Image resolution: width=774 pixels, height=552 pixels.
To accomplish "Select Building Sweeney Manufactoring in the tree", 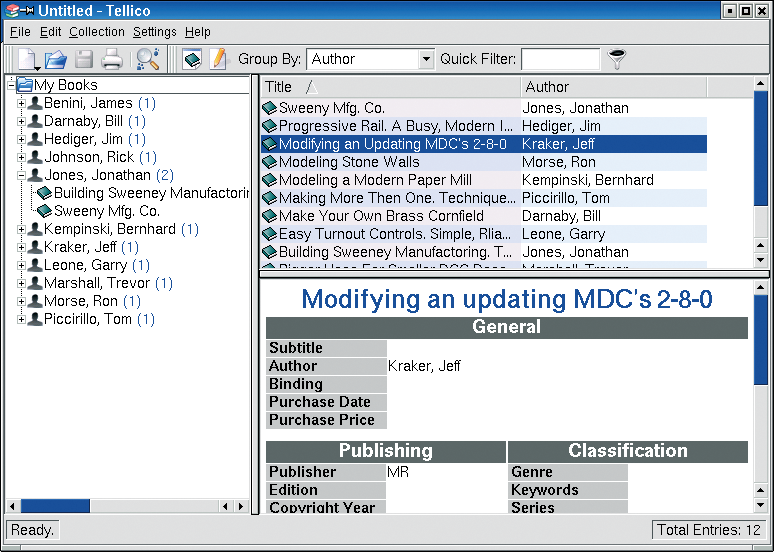I will 151,193.
